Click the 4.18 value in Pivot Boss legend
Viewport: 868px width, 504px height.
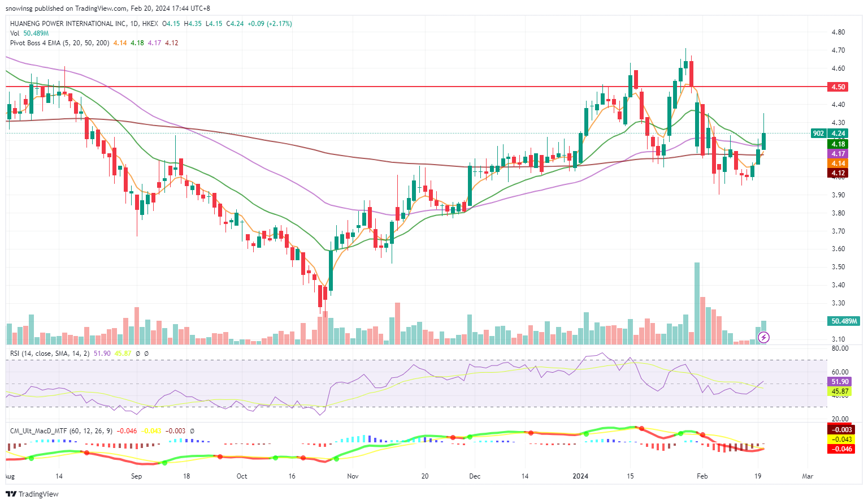(x=137, y=43)
